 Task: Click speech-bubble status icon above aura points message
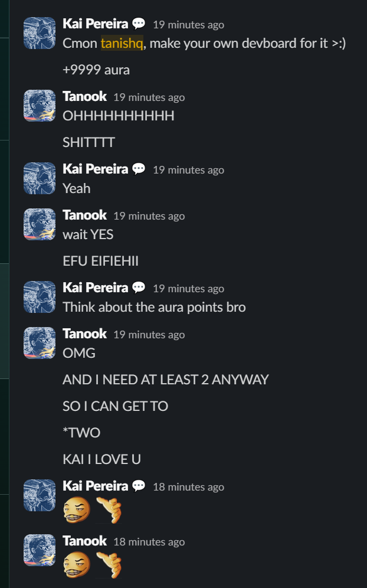pos(139,288)
